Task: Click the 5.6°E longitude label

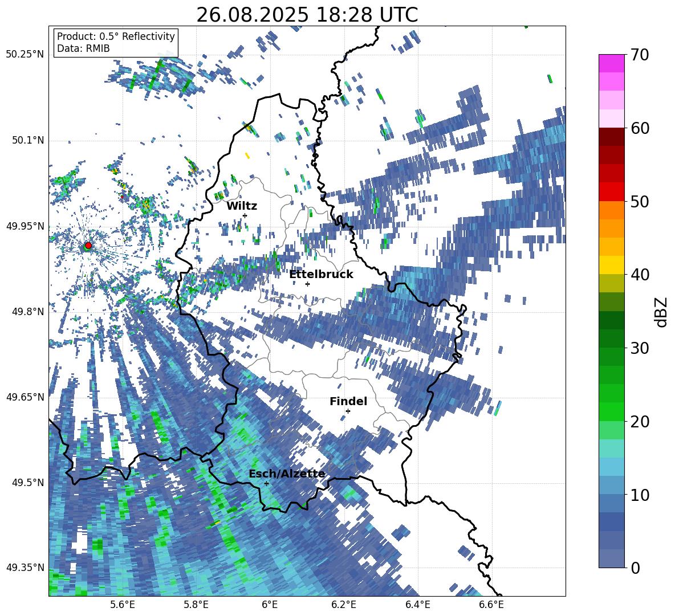Action: [123, 605]
